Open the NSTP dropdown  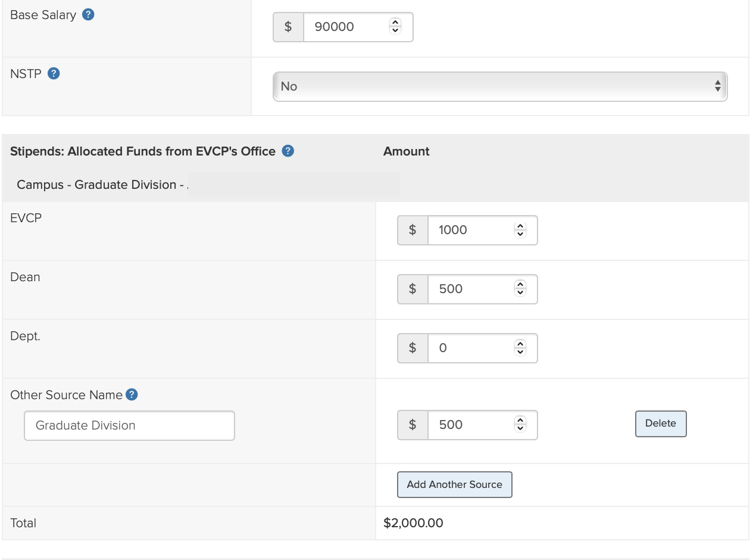(x=500, y=86)
